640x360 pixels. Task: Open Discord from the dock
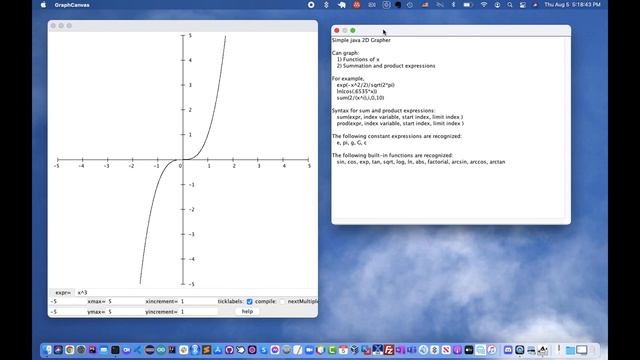[508, 350]
